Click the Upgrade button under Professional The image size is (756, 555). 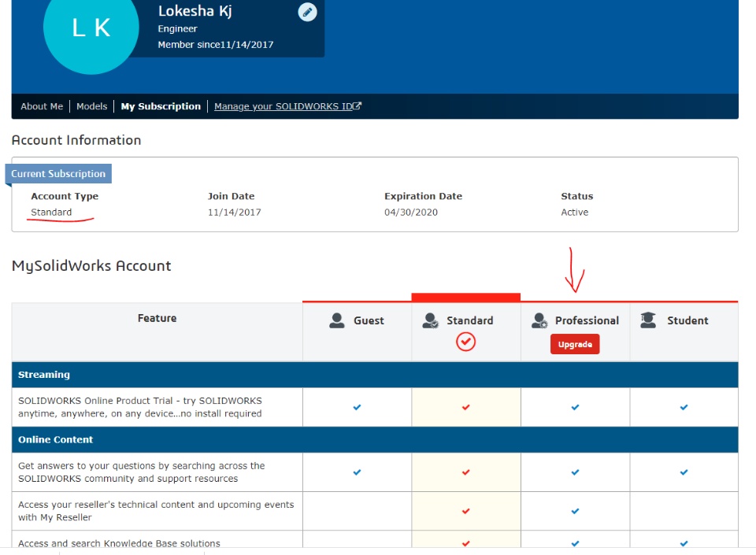tap(575, 344)
